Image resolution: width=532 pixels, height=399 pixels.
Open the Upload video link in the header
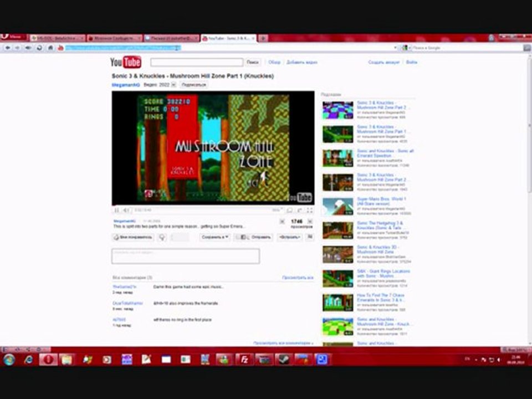pos(302,62)
